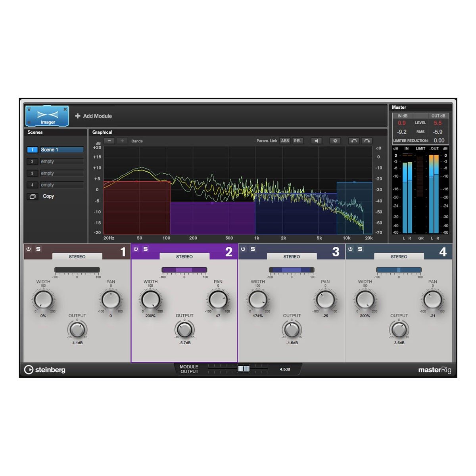Toggle band 3 power button
This screenshot has height=476, width=476.
pos(243,249)
